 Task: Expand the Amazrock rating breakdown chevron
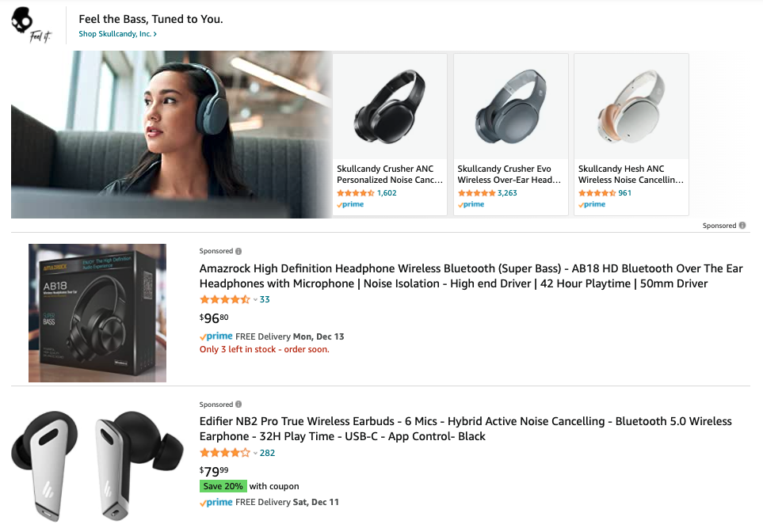coord(255,300)
